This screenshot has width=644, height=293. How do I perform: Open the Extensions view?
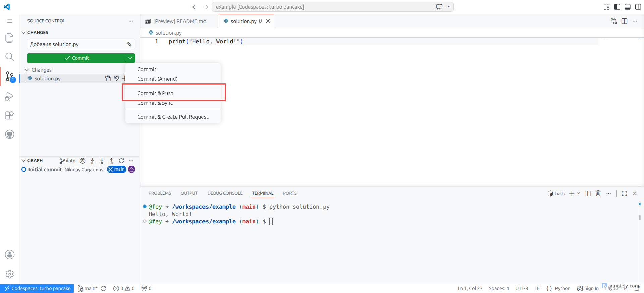(10, 115)
